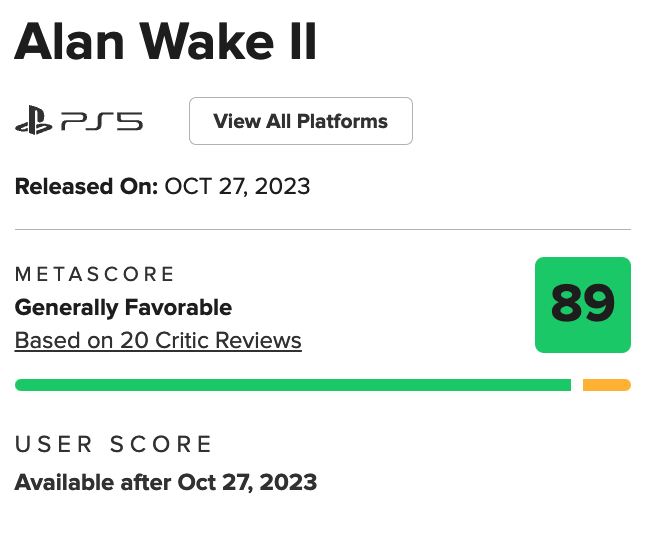Open the Based on 20 Critic Reviews link
Image resolution: width=650 pixels, height=552 pixels.
[158, 340]
